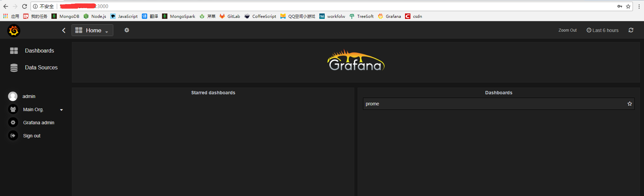This screenshot has width=644, height=196.
Task: Bookmark this page with the star icon
Action: click(628, 6)
